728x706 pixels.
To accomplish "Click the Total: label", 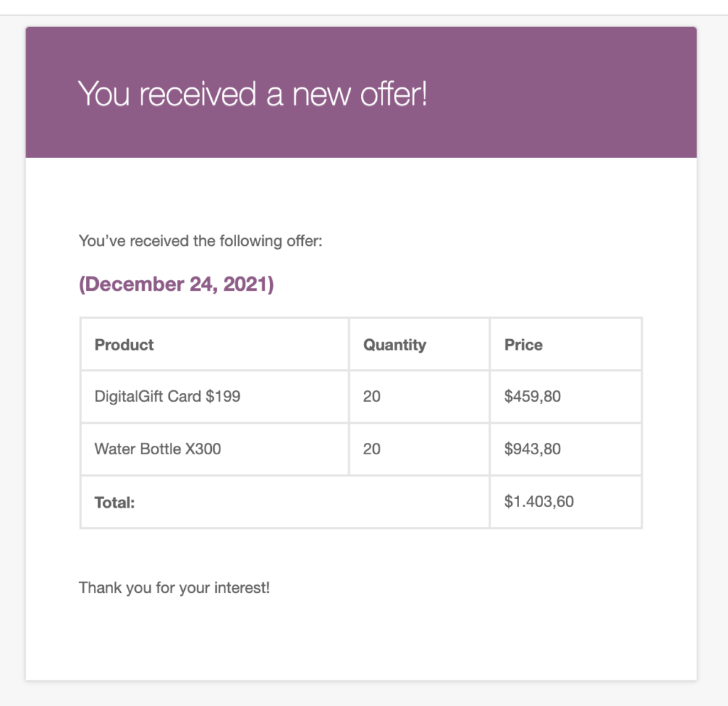I will (x=114, y=503).
